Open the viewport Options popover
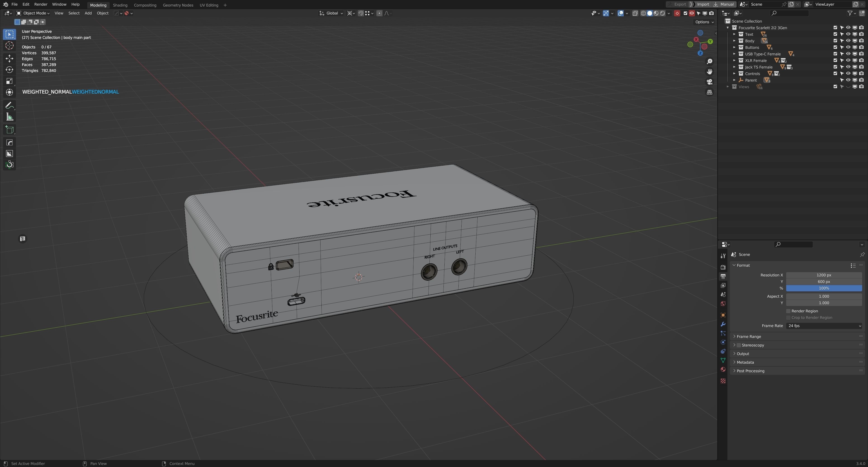 click(704, 22)
